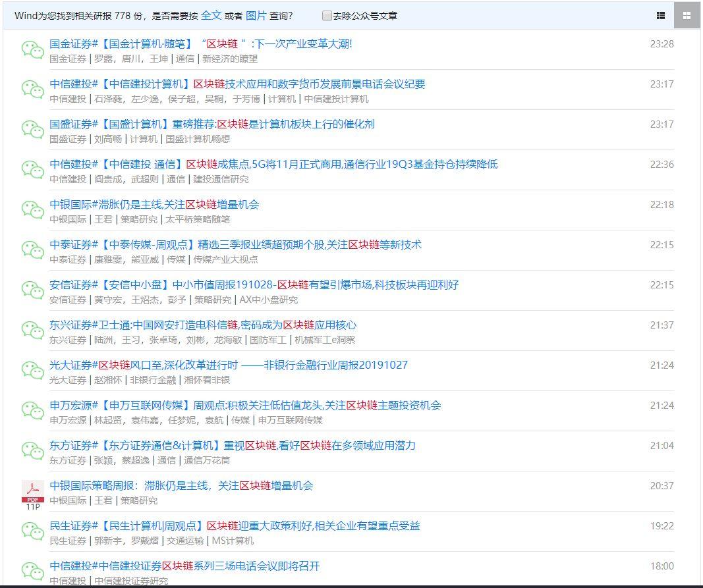Screen dimensions: 703x588
Task: Open 光大证券 非银行金融行业周报 report
Action: [229, 365]
